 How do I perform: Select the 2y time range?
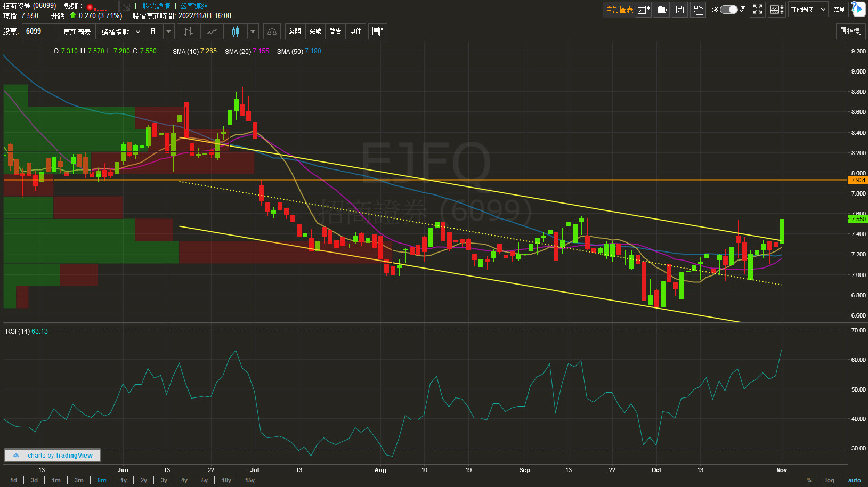144,480
